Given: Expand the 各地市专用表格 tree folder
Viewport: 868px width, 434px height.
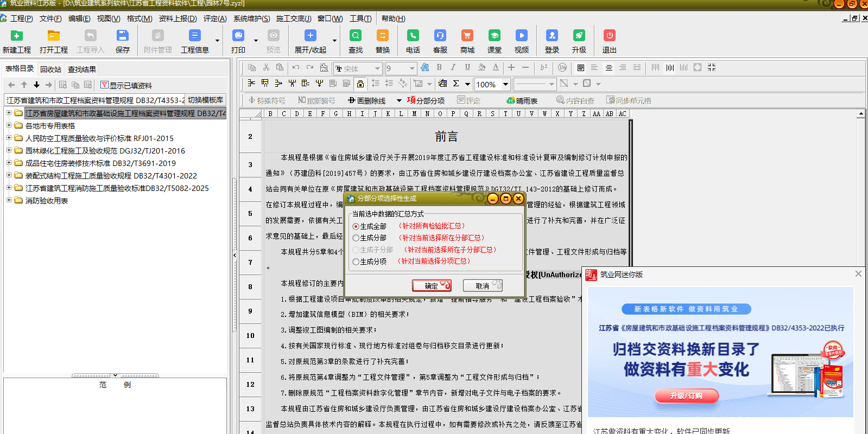Looking at the screenshot, I should pyautogui.click(x=9, y=125).
